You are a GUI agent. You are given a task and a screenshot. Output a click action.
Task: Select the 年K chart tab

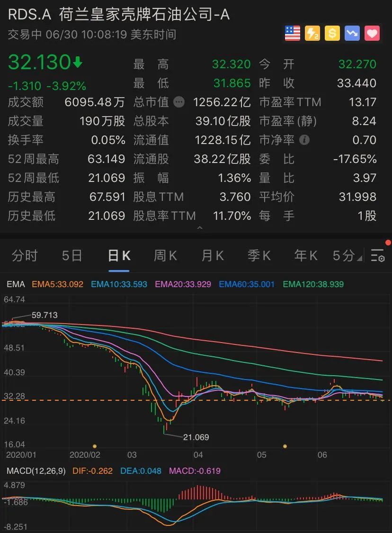click(x=306, y=256)
